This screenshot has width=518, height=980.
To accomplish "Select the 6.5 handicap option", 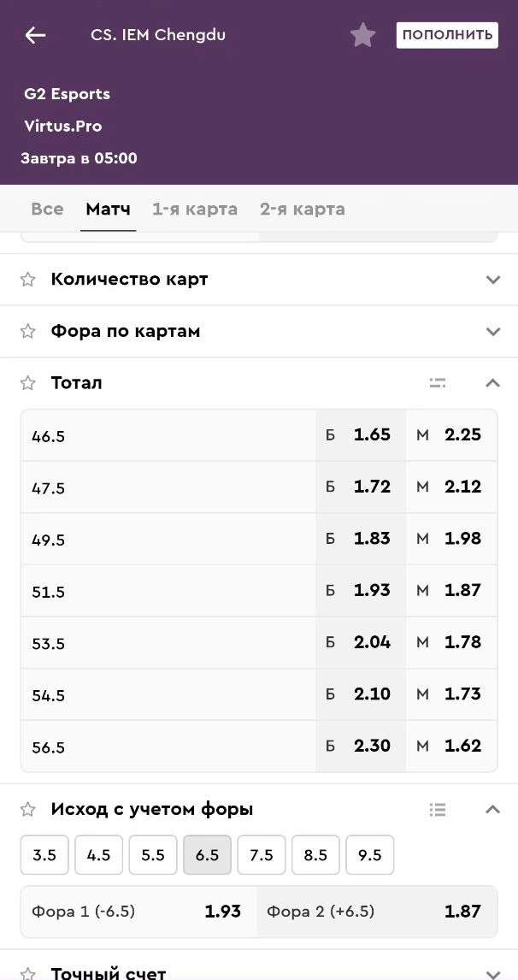I will tap(207, 855).
